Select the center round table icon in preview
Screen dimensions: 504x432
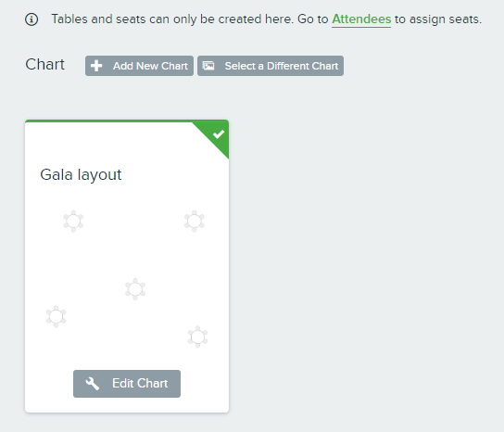click(135, 289)
